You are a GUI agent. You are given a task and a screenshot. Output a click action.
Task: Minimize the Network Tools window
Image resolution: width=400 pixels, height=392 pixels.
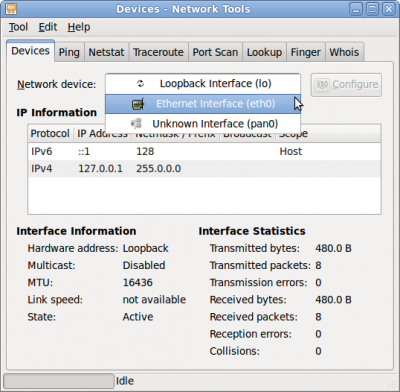[356, 9]
